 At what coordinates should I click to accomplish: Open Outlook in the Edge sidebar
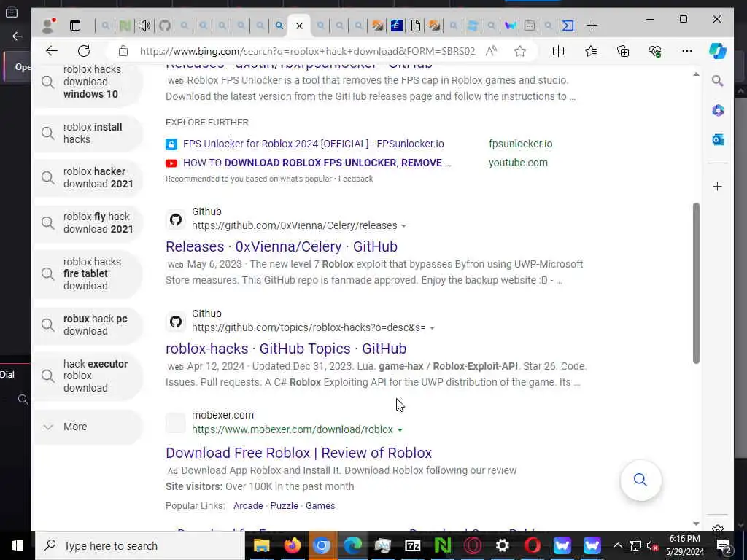(x=718, y=139)
